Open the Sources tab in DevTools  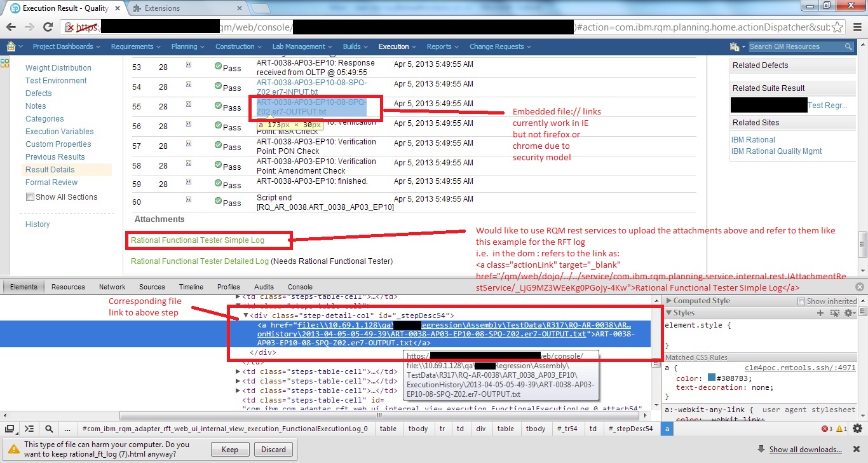tap(152, 287)
